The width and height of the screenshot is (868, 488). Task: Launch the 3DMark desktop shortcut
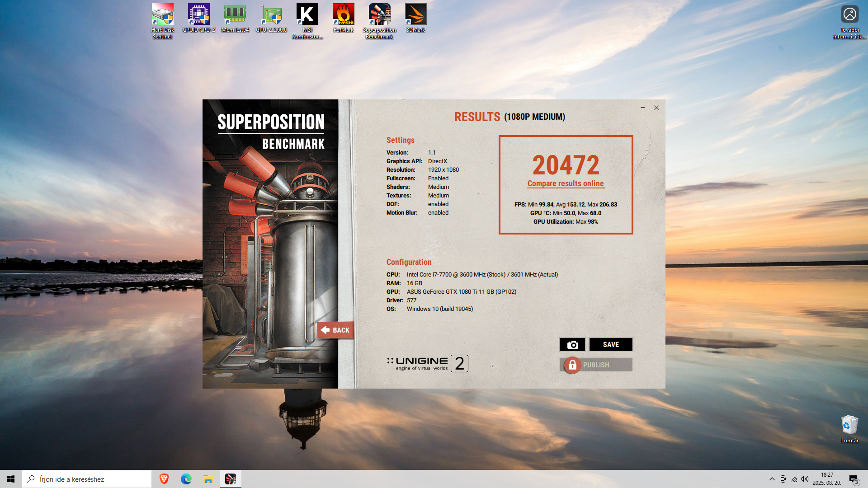415,18
